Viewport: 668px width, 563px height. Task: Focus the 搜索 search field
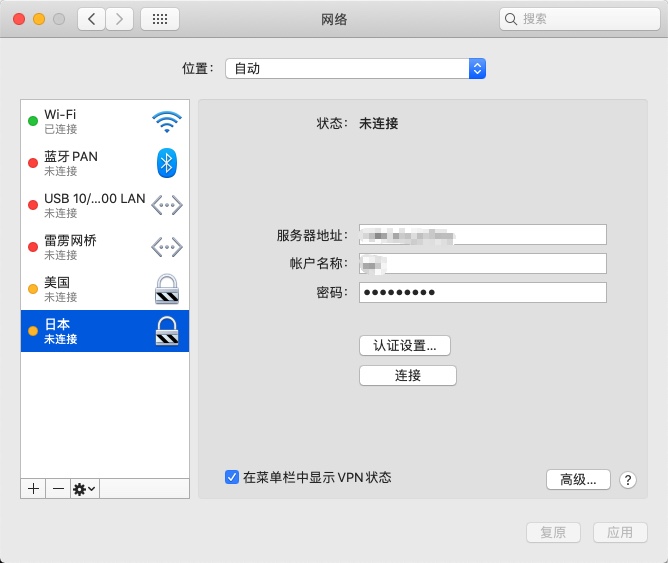click(x=579, y=19)
